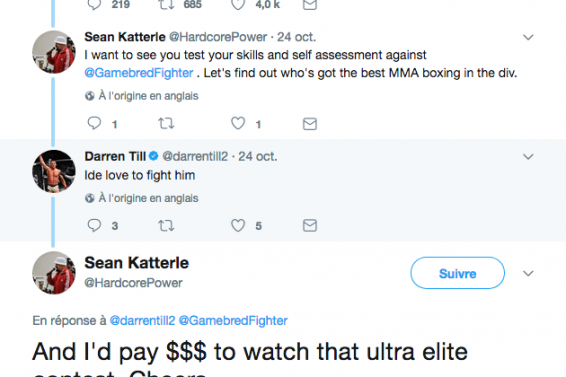Image resolution: width=566 pixels, height=377 pixels.
Task: Like Sean Katterle's MMA boxing tweet
Action: 238,124
